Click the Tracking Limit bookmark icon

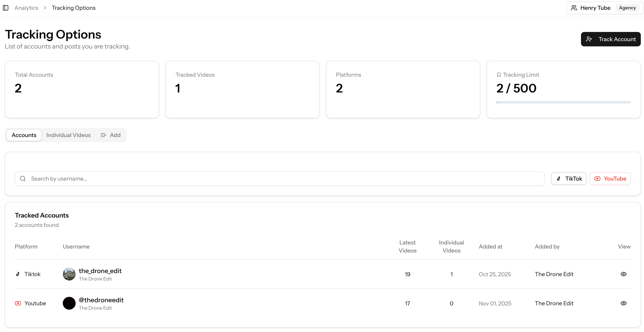point(499,75)
